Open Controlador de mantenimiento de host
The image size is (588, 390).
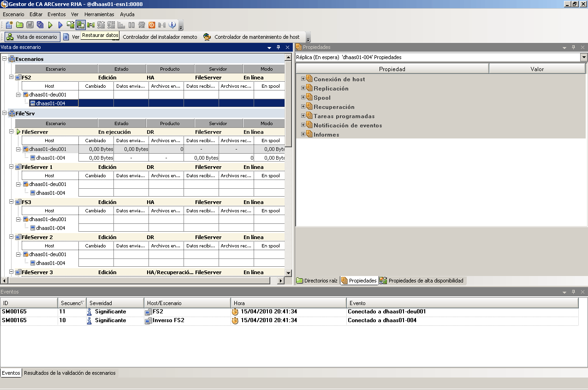pyautogui.click(x=252, y=37)
